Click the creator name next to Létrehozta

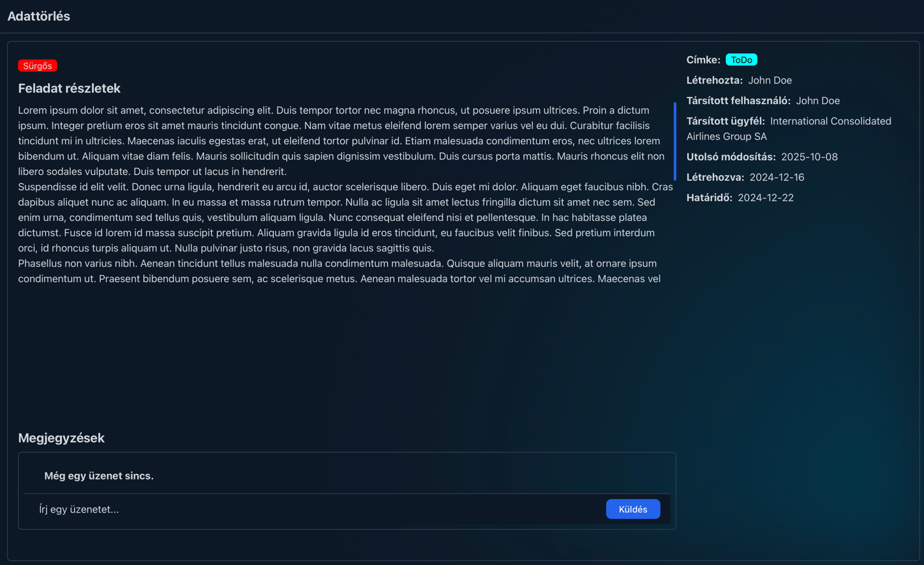coord(770,80)
